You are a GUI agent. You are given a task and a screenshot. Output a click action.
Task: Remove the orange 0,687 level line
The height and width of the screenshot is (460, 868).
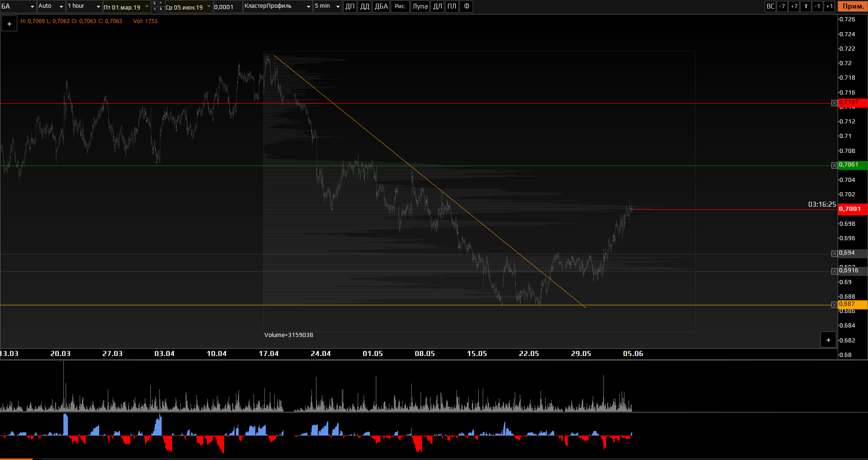point(834,305)
